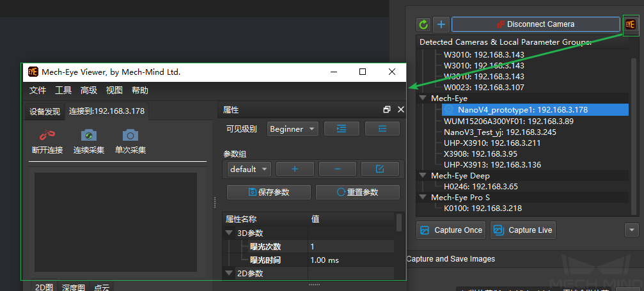Start continuous capture with 连续采集
Screen dimensions: 644x291
(x=88, y=135)
